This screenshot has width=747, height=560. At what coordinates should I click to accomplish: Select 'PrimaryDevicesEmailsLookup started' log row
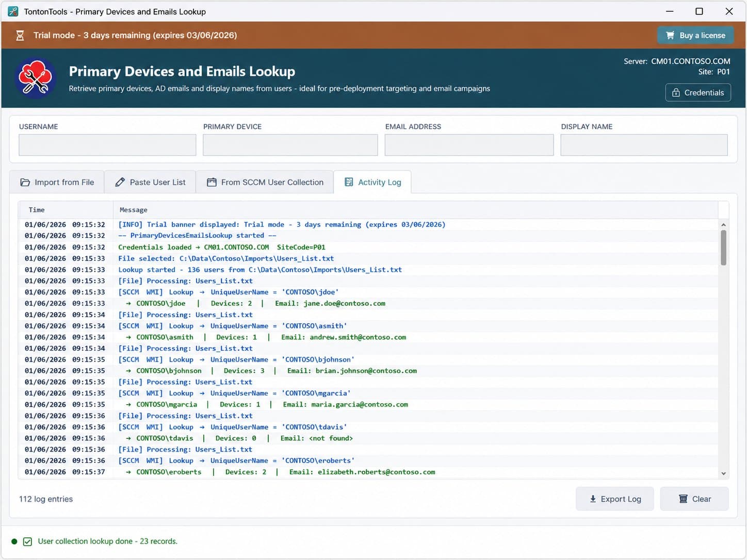368,236
